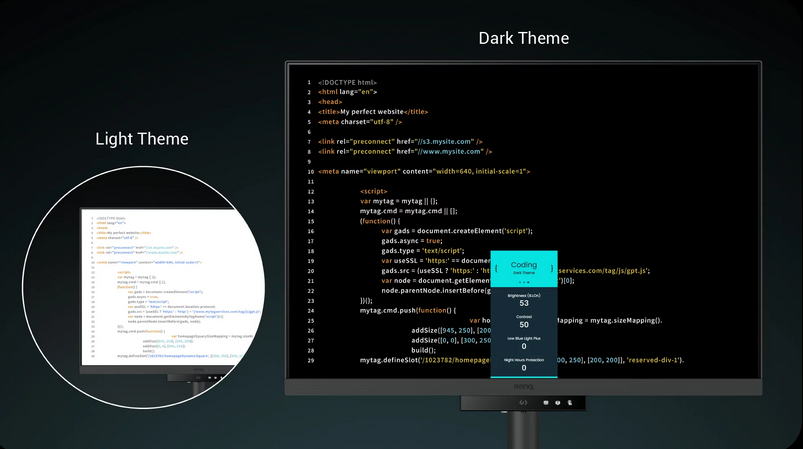
Task: Click "gads.async = true;" line
Action: click(x=412, y=241)
